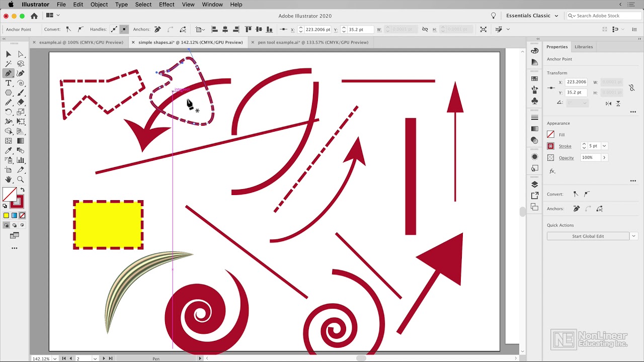Select the Polygon shape tool

pyautogui.click(x=9, y=93)
